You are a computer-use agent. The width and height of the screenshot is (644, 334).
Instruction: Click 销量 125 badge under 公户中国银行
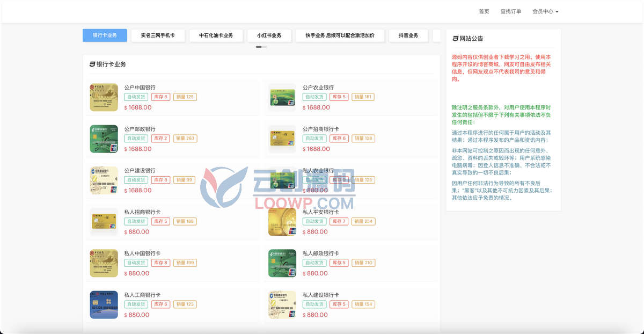(x=185, y=97)
